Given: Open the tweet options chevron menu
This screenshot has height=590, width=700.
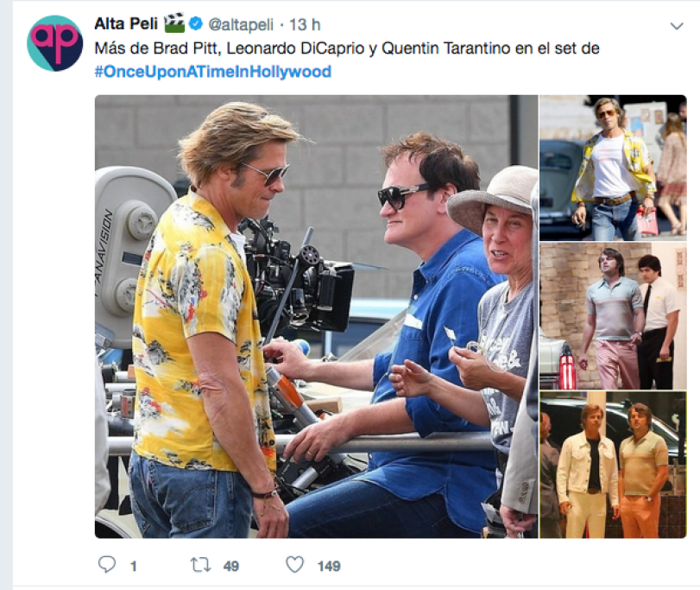Looking at the screenshot, I should [x=677, y=27].
